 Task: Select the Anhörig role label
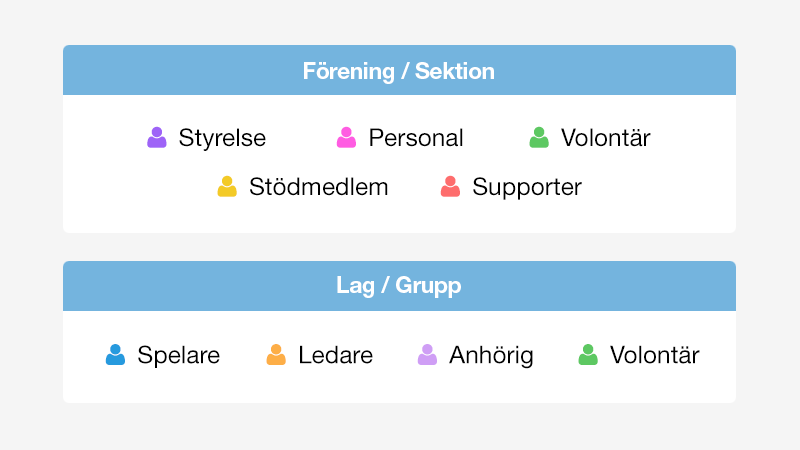tap(491, 355)
